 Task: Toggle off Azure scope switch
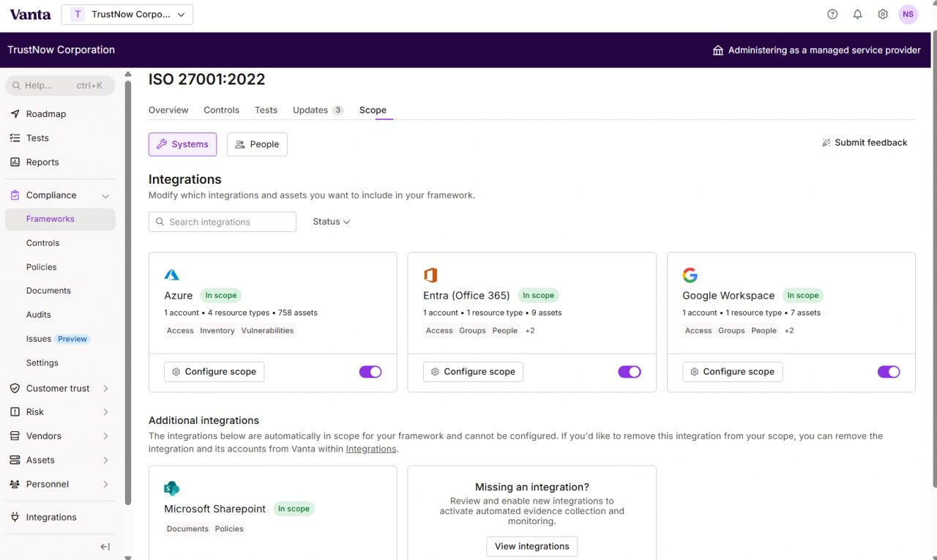coord(370,372)
